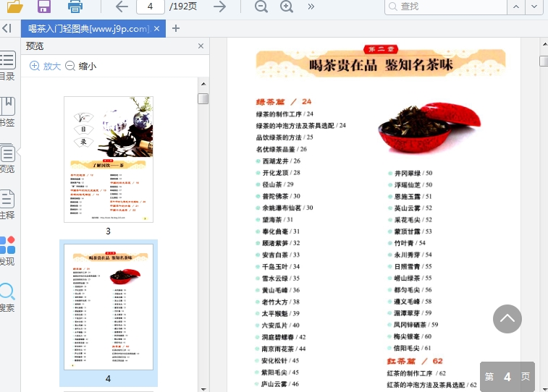Click entry 西湖龙井 / 26
The image size is (548, 392).
tap(281, 161)
